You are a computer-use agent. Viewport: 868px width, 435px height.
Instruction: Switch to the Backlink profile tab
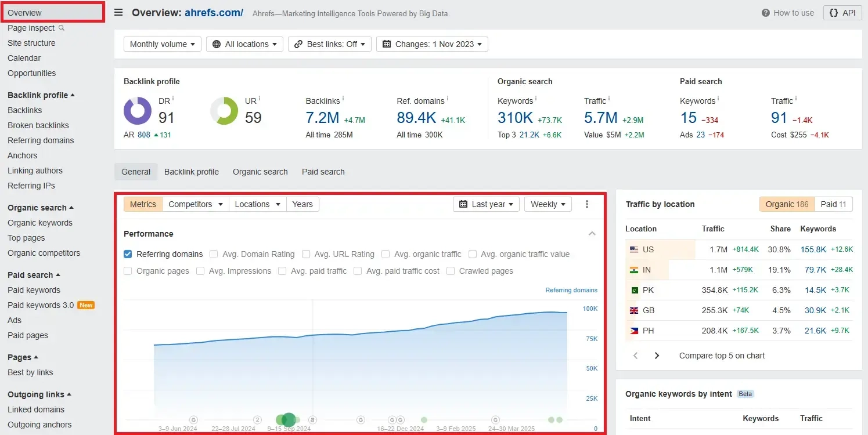tap(192, 172)
